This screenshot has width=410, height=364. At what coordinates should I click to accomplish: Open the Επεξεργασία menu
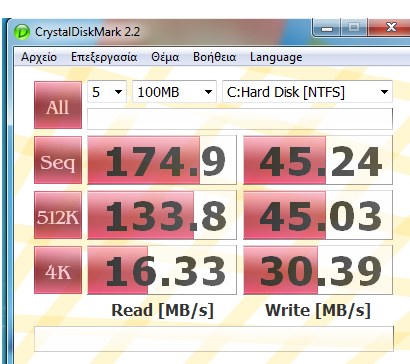click(x=104, y=57)
